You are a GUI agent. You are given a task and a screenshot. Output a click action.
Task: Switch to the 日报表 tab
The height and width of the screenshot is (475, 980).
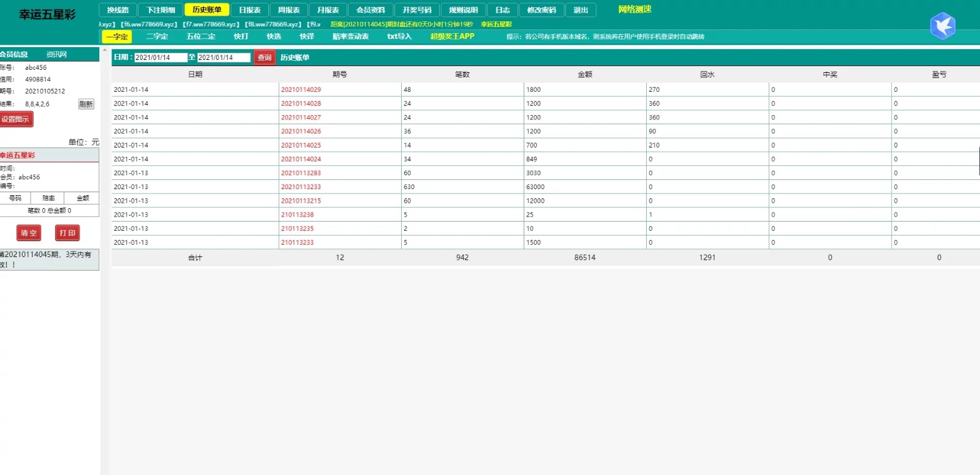point(249,10)
